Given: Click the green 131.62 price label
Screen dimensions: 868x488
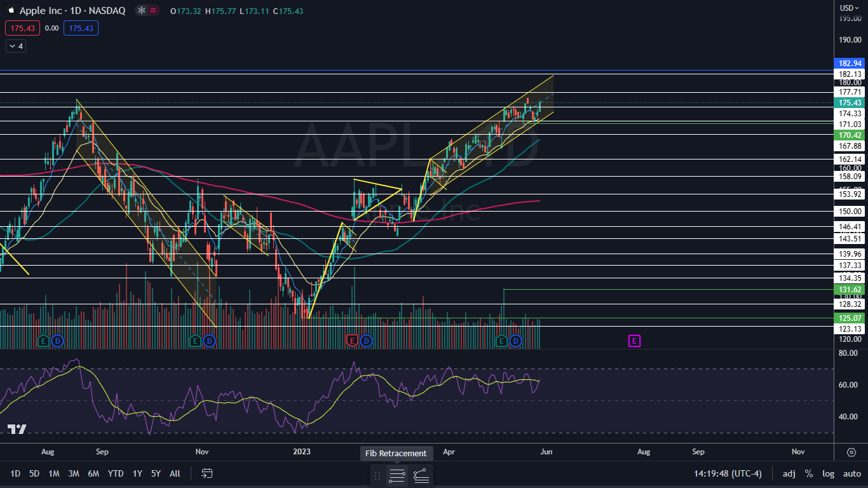Looking at the screenshot, I should tap(850, 289).
